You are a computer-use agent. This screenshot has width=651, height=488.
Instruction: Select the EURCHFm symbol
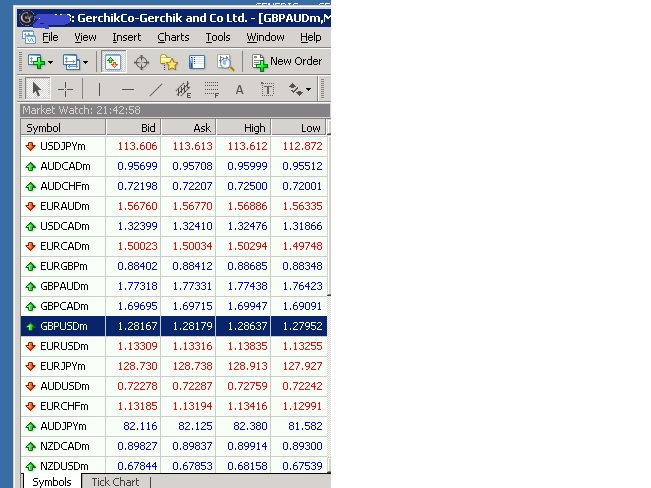click(64, 406)
